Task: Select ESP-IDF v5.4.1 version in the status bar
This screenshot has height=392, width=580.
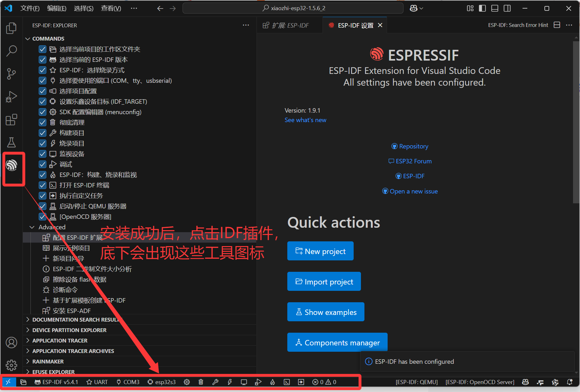Action: click(56, 382)
